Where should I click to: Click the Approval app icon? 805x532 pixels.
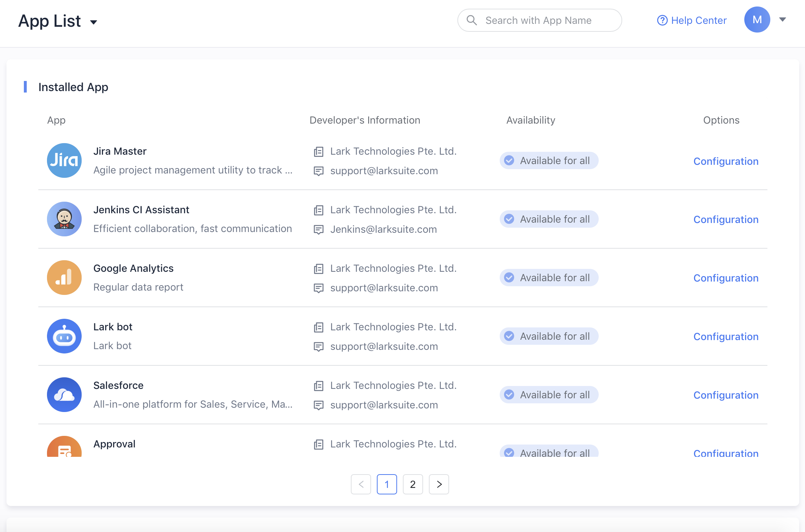(64, 447)
